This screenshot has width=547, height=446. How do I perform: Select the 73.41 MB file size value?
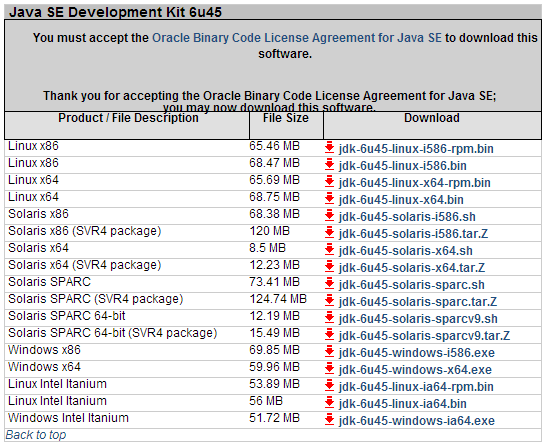[274, 282]
